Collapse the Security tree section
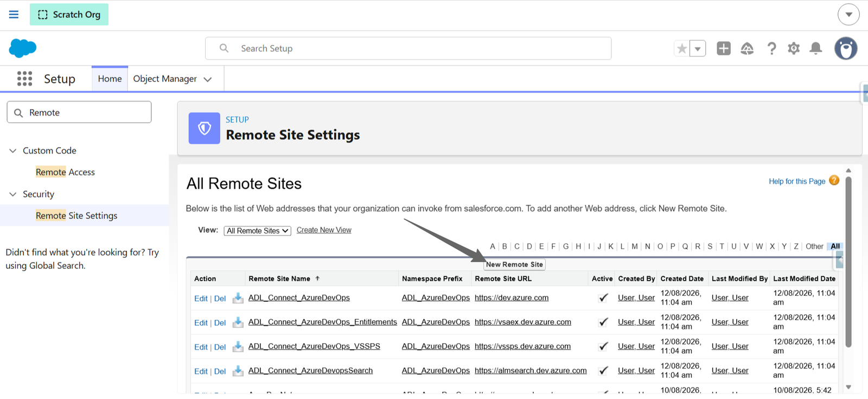 (x=13, y=194)
